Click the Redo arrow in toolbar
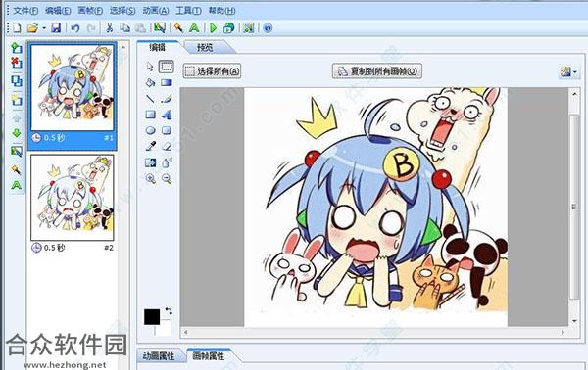This screenshot has height=370, width=588. (x=91, y=28)
